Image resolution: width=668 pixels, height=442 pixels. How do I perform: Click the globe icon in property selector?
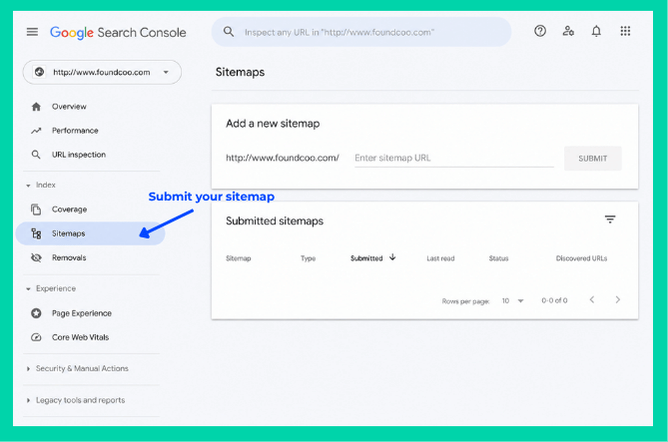coord(39,72)
